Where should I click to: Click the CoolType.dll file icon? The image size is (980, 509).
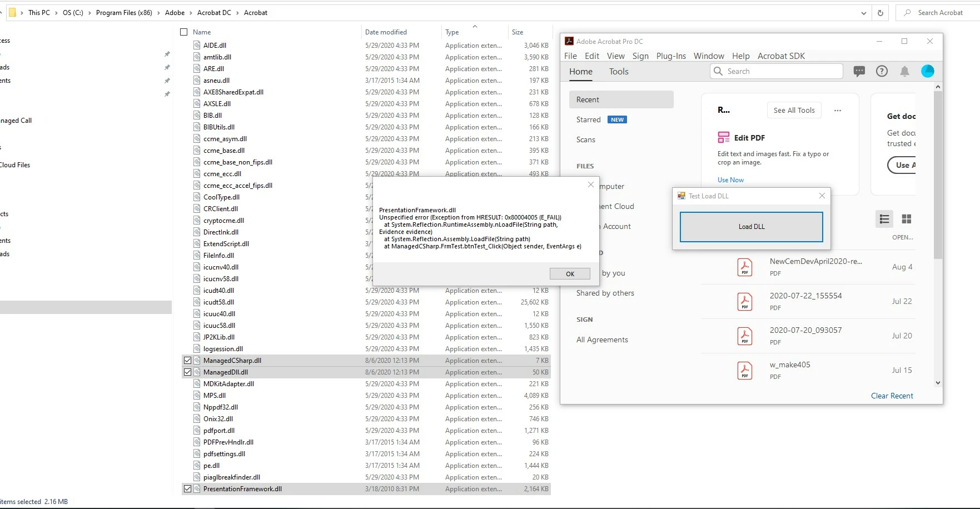pos(197,197)
